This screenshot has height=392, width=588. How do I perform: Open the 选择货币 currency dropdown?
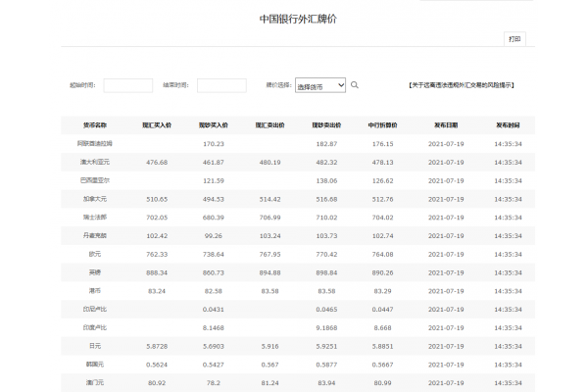coord(320,85)
